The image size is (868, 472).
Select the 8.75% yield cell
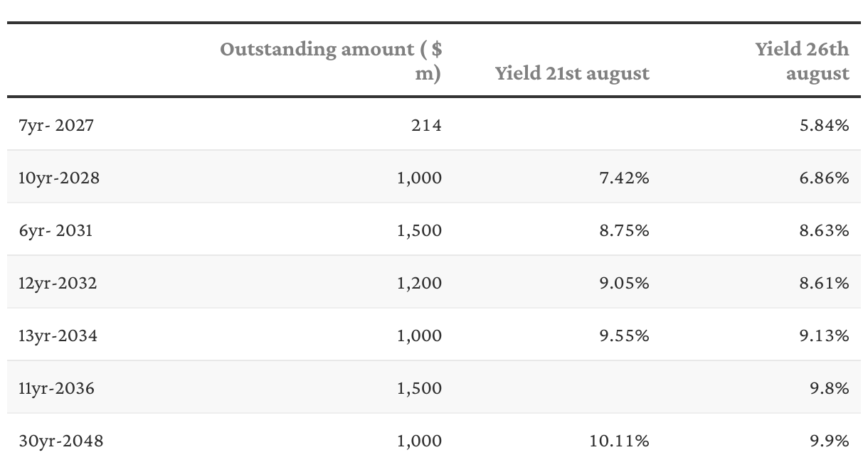[x=625, y=230]
